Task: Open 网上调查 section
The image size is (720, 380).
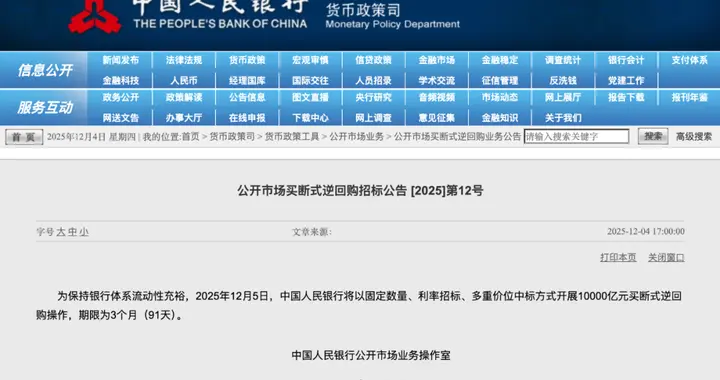Action: [x=373, y=117]
